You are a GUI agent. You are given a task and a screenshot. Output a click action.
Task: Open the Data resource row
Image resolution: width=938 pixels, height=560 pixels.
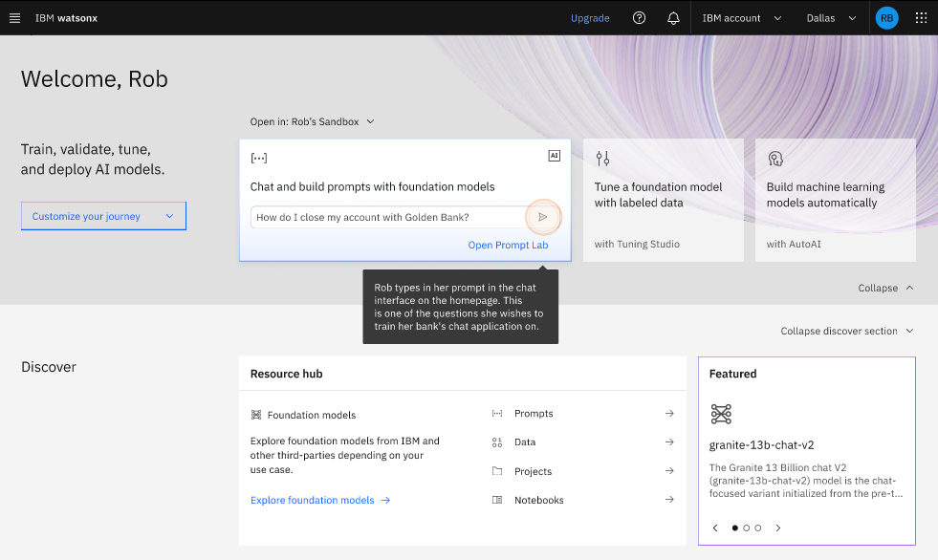pyautogui.click(x=583, y=442)
